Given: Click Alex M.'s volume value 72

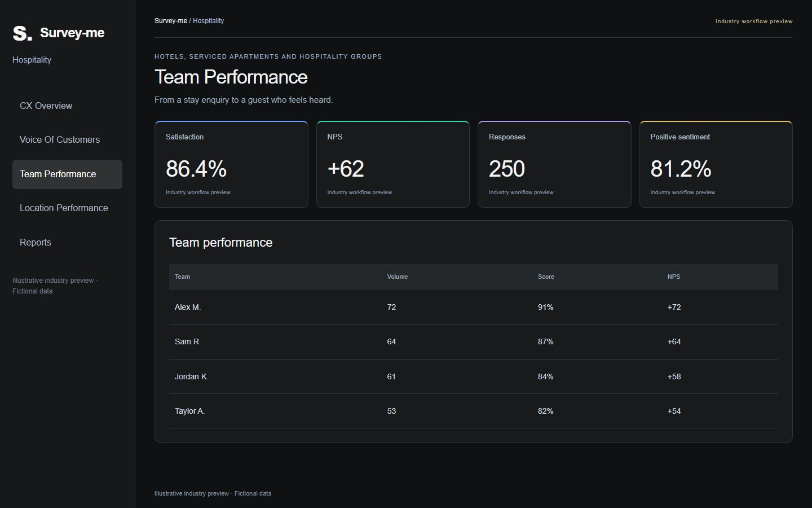Looking at the screenshot, I should 391,307.
